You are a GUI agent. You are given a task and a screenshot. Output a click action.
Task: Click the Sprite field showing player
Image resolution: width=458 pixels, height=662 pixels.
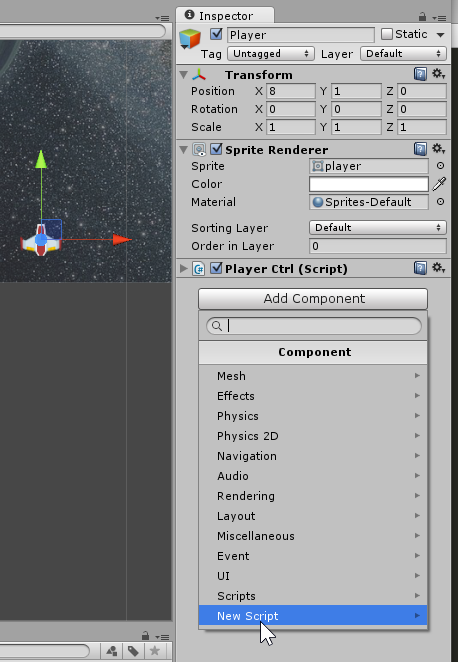(x=369, y=166)
